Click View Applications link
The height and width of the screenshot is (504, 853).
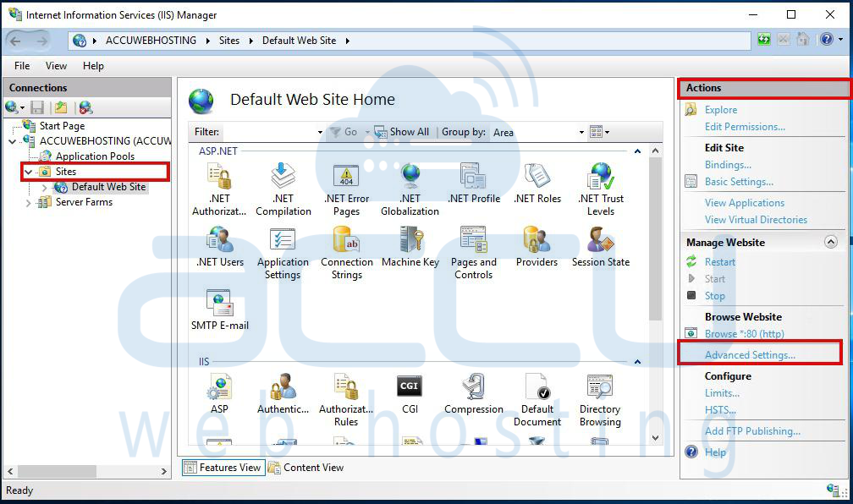[744, 203]
